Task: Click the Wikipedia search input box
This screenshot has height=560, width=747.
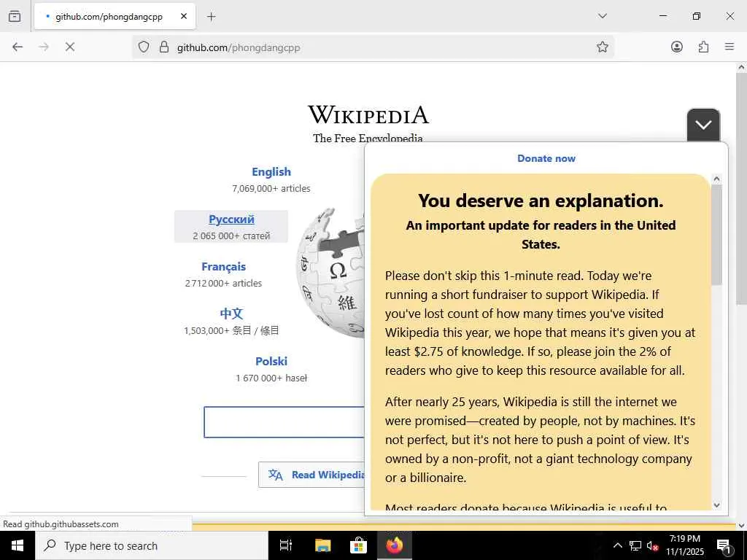Action: point(284,422)
